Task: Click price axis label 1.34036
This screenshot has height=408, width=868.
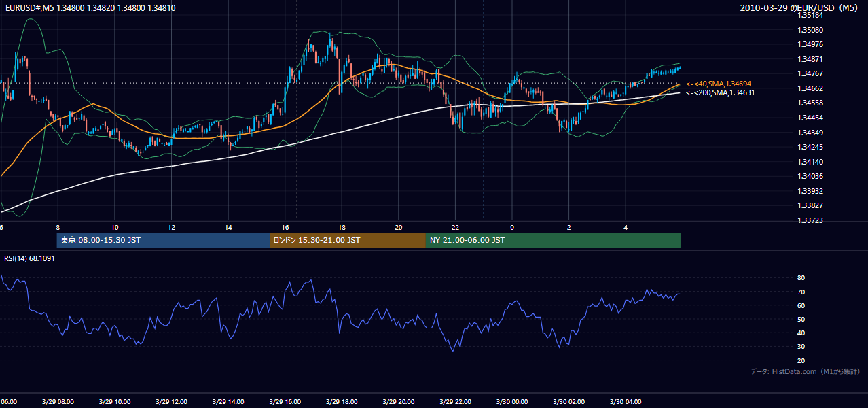Action: (x=810, y=176)
